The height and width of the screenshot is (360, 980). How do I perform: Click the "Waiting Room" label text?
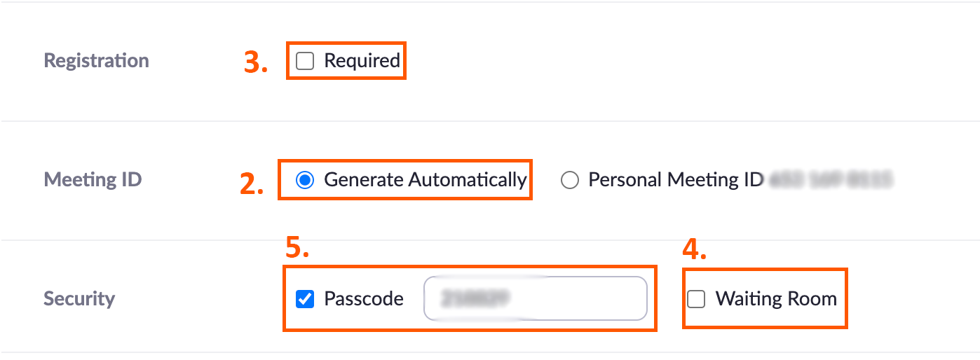coord(776,299)
